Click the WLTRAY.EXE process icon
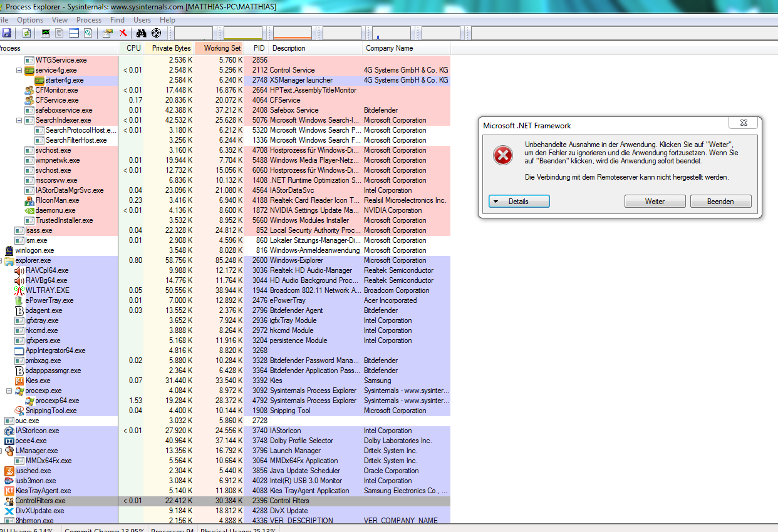Viewport: 778px width, 532px height. point(19,290)
